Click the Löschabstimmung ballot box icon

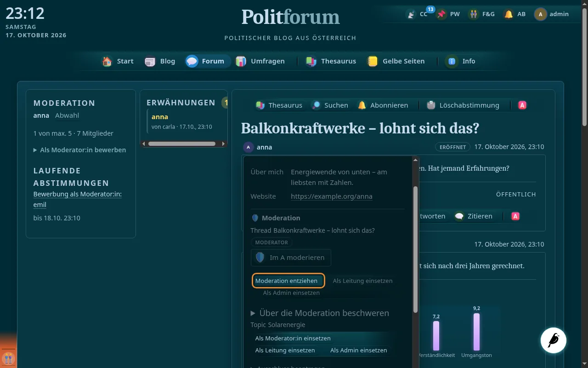click(x=431, y=105)
